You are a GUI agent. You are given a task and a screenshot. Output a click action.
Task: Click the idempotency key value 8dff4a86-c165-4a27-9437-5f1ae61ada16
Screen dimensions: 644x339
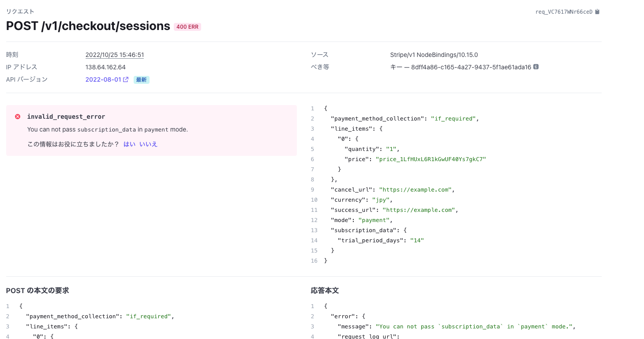point(471,67)
